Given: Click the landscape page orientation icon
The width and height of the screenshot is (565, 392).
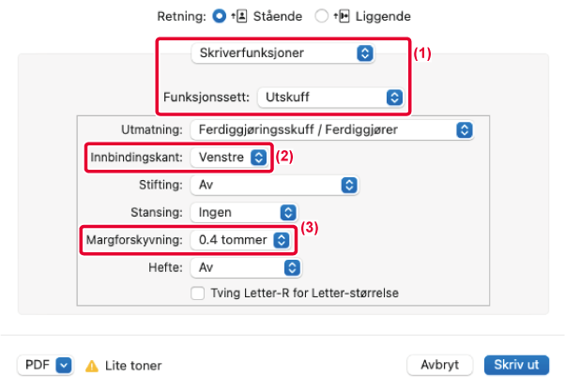Looking at the screenshot, I should pyautogui.click(x=342, y=16).
